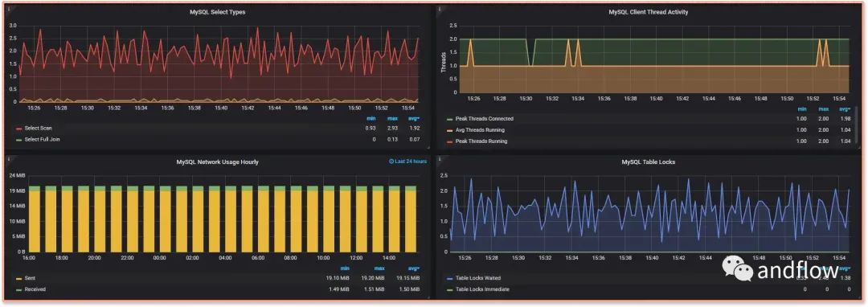Screen dimensions: 868x307
Task: Click the blue color line beside Table Locks Waited
Action: tap(449, 278)
